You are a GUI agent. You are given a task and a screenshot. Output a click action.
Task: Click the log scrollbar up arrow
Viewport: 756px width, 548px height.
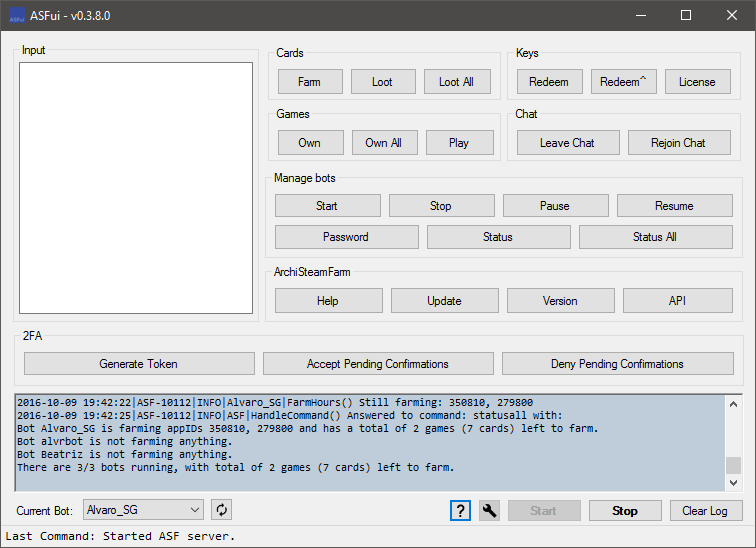[733, 404]
